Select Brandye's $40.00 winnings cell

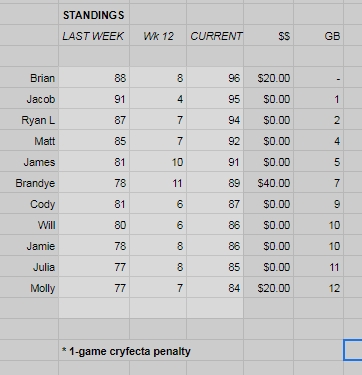[x=269, y=183]
